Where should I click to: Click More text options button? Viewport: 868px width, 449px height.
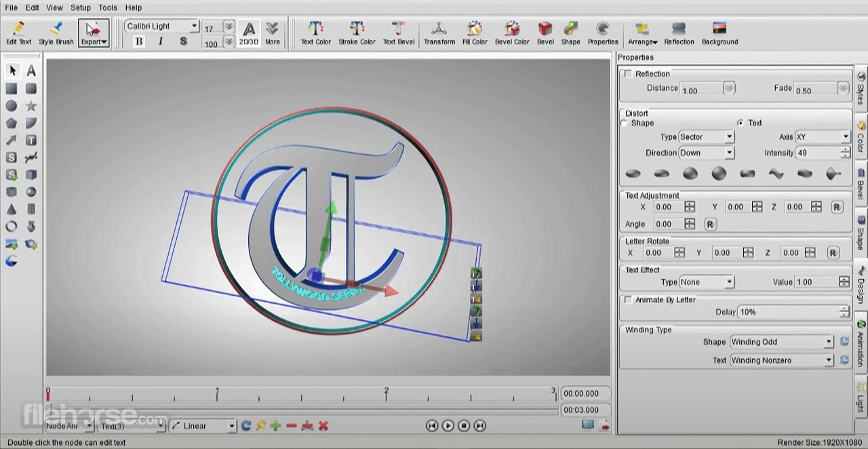[x=272, y=33]
